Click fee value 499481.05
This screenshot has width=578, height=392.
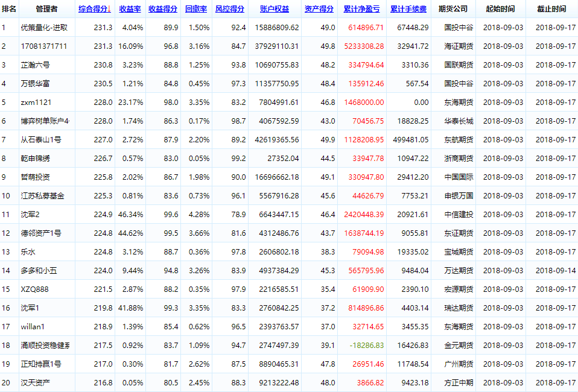point(411,140)
